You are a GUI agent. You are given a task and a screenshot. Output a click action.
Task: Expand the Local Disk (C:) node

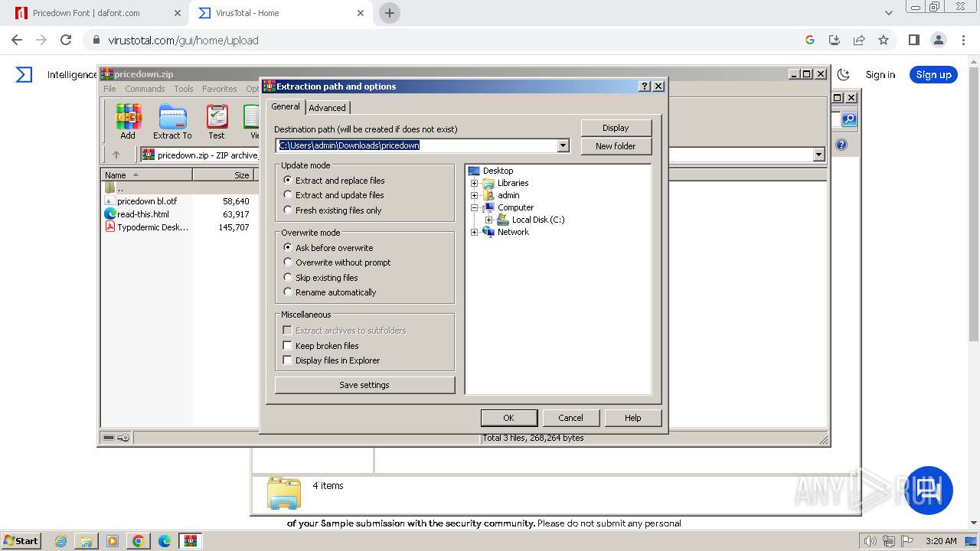[488, 220]
